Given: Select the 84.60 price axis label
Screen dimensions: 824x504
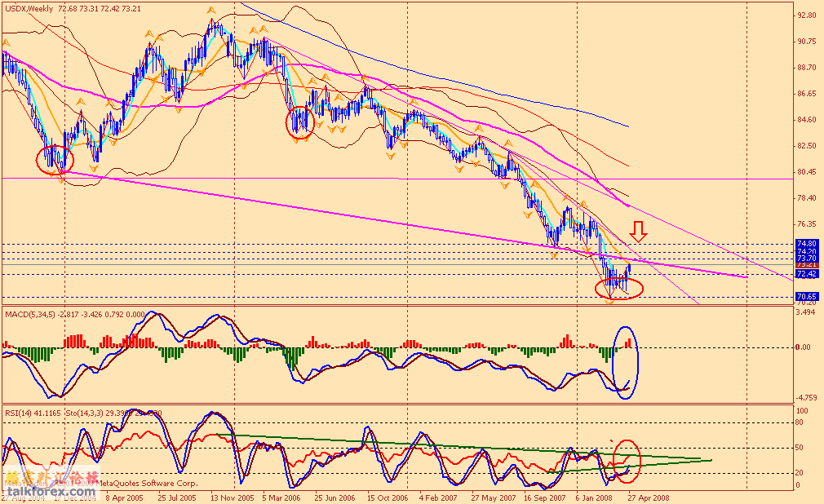Looking at the screenshot, I should click(807, 120).
